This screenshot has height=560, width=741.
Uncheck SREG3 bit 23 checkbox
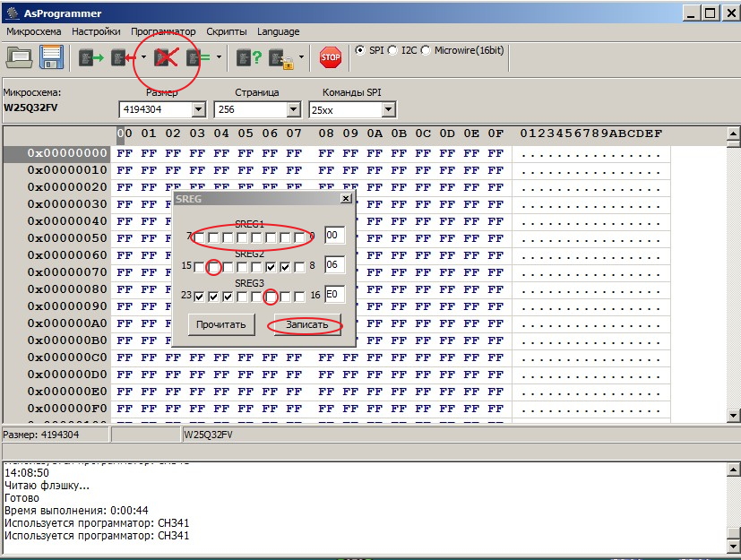200,297
